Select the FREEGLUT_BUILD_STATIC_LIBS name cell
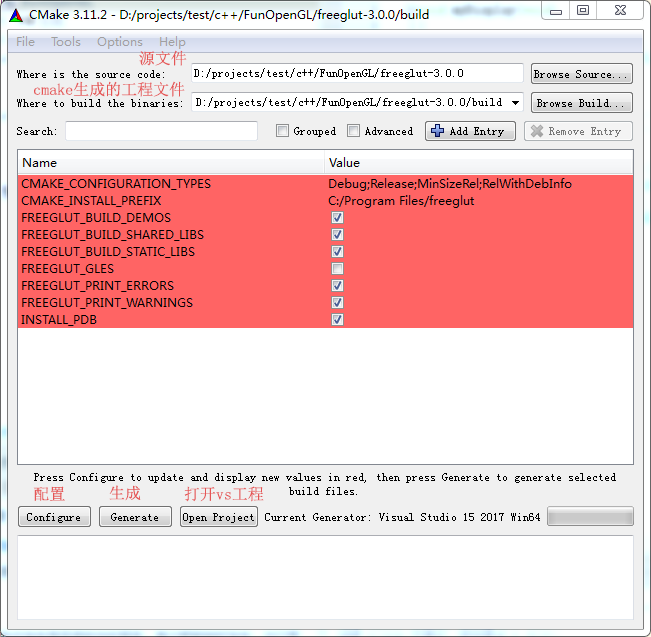 point(108,252)
